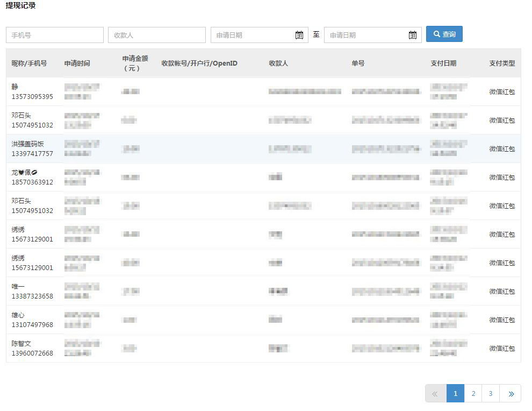
Task: Select current page 1 in pagination
Action: coord(455,393)
